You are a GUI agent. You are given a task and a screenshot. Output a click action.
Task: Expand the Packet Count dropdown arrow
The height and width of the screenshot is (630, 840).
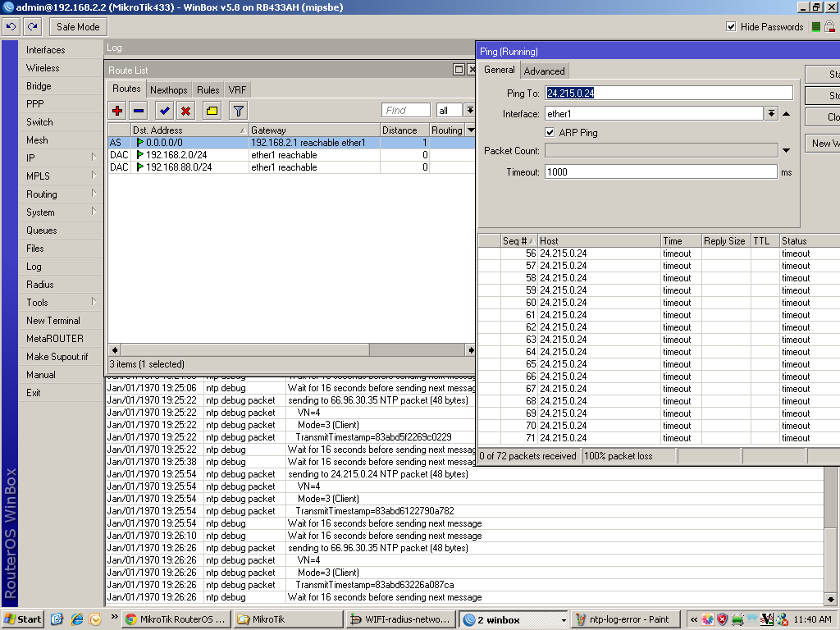click(785, 151)
